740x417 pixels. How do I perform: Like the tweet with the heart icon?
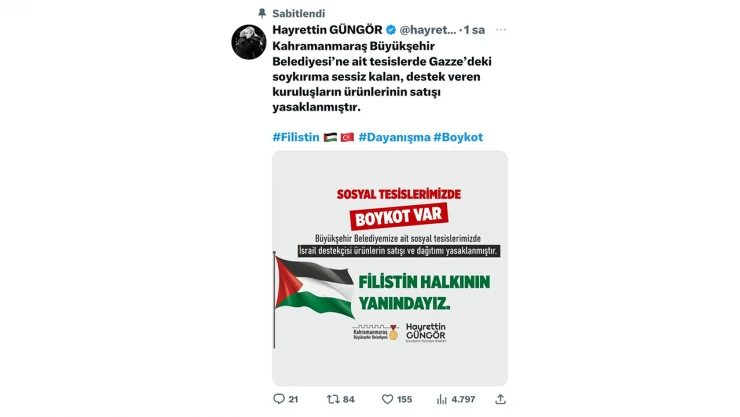[387, 399]
